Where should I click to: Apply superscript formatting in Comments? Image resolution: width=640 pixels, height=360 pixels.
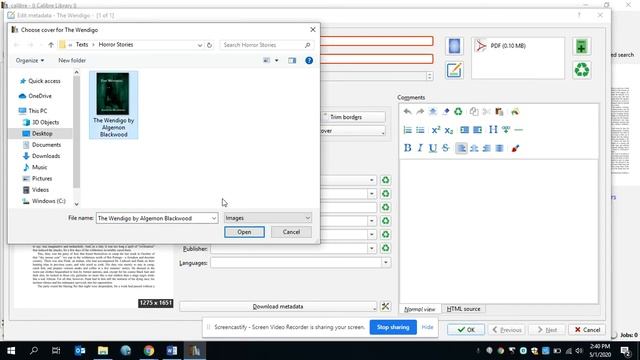(436, 130)
